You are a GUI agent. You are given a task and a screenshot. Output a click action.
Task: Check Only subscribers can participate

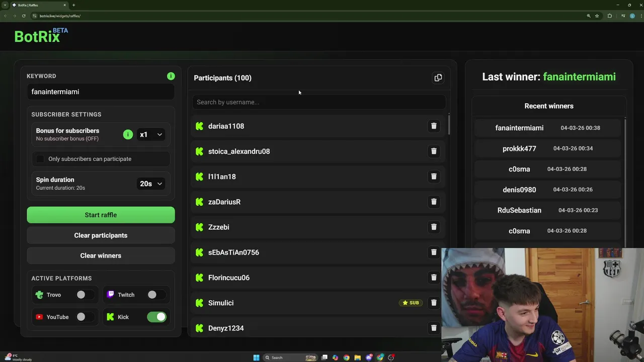[x=40, y=159]
